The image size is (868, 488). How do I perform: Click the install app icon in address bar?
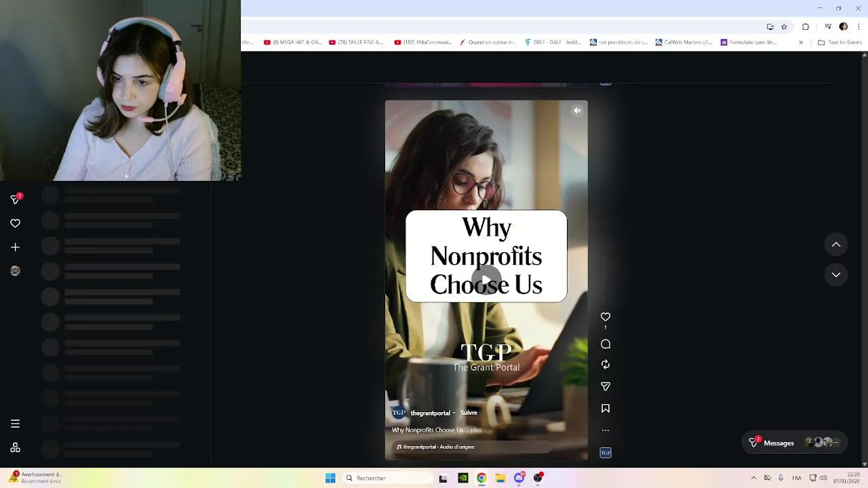(770, 26)
